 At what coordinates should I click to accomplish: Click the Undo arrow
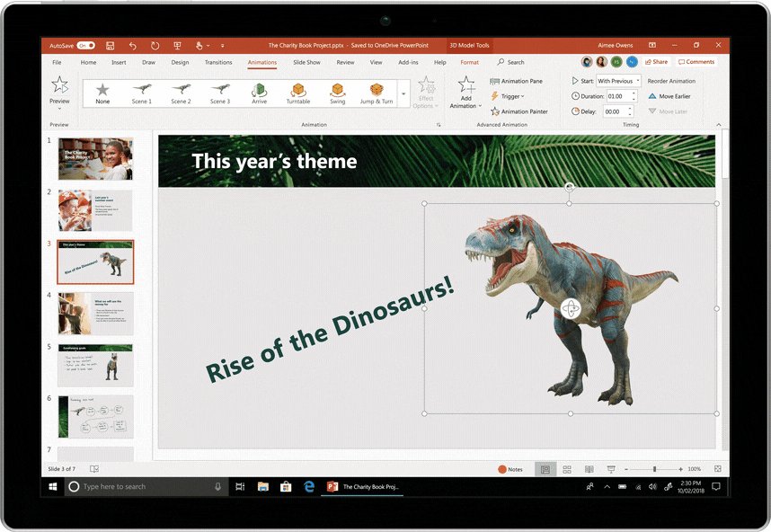132,45
